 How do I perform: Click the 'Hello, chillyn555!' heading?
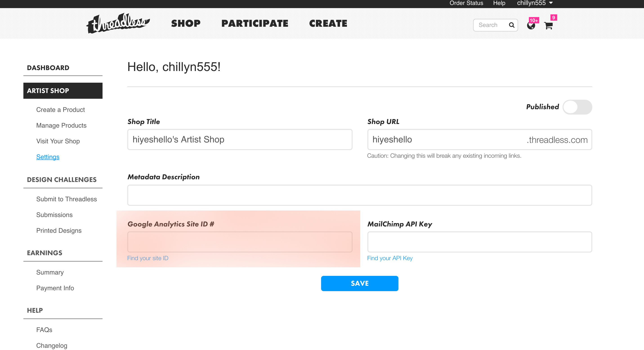(174, 67)
